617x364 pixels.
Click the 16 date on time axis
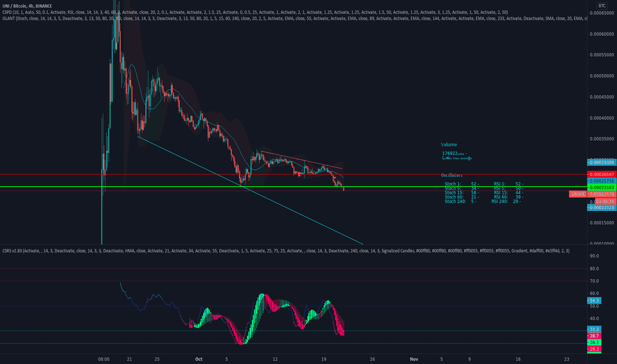(x=518, y=359)
